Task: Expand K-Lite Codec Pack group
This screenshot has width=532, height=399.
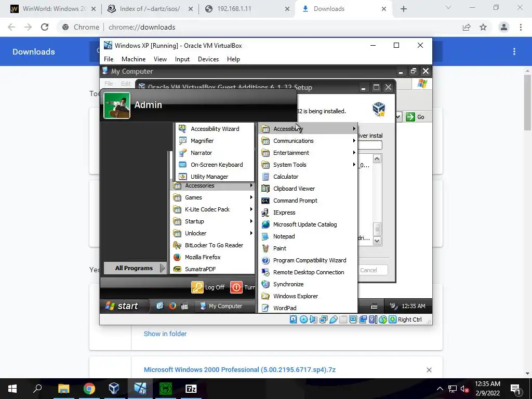Action: pyautogui.click(x=212, y=209)
